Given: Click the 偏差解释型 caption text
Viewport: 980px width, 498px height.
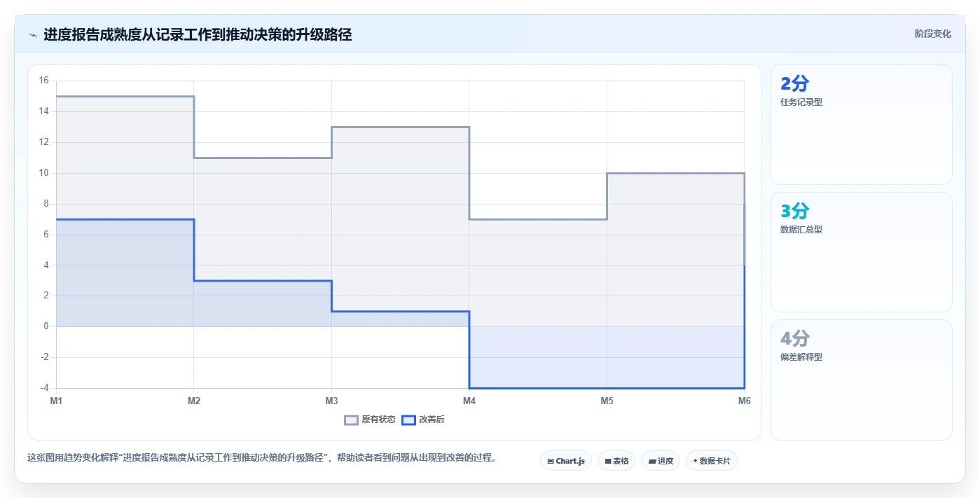Looking at the screenshot, I should click(801, 357).
